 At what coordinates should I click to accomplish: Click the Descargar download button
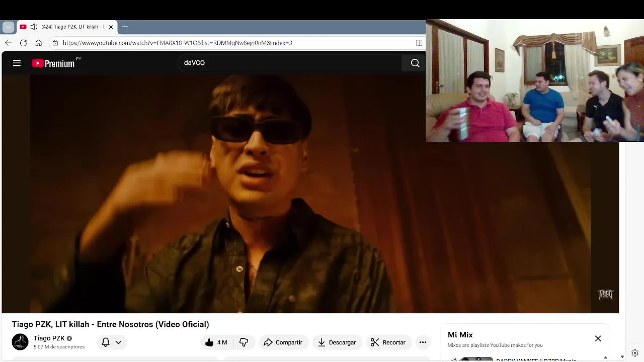(x=337, y=342)
